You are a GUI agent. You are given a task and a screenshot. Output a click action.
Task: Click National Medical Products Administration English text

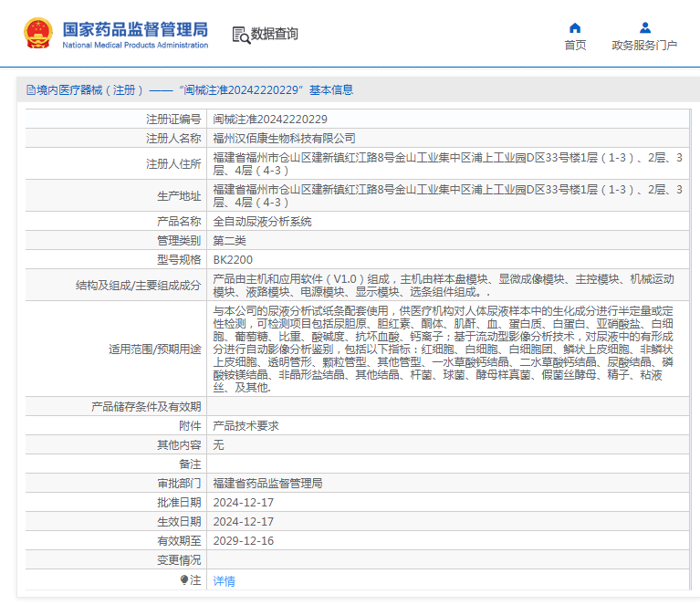pyautogui.click(x=135, y=45)
